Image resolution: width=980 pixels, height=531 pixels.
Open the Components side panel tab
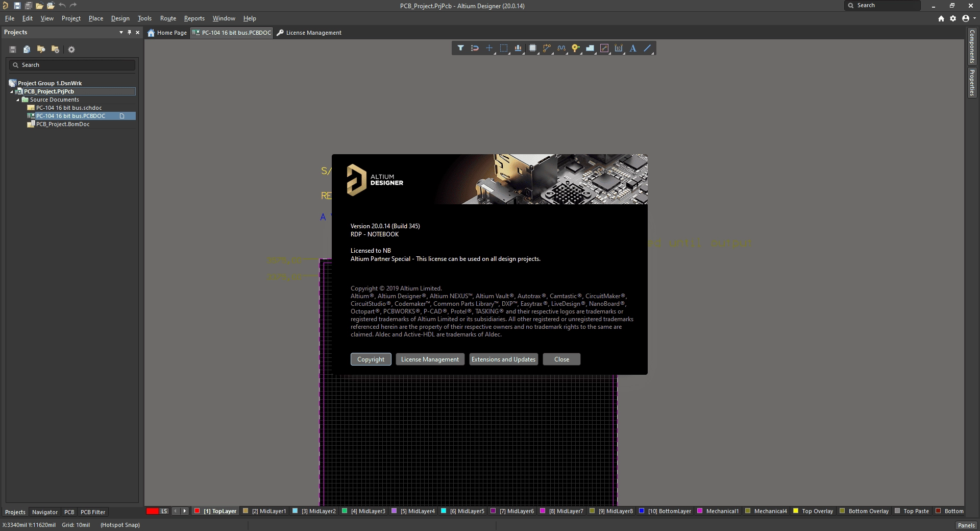tap(972, 46)
